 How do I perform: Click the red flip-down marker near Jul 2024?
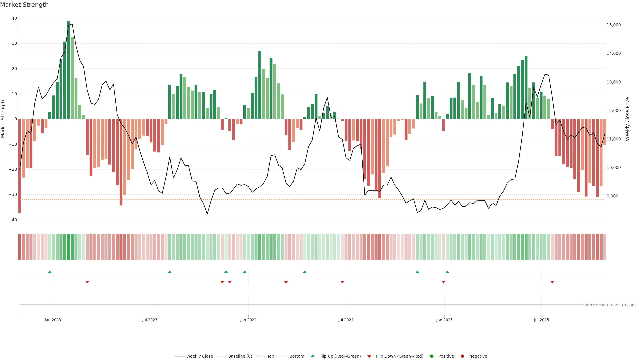(342, 282)
